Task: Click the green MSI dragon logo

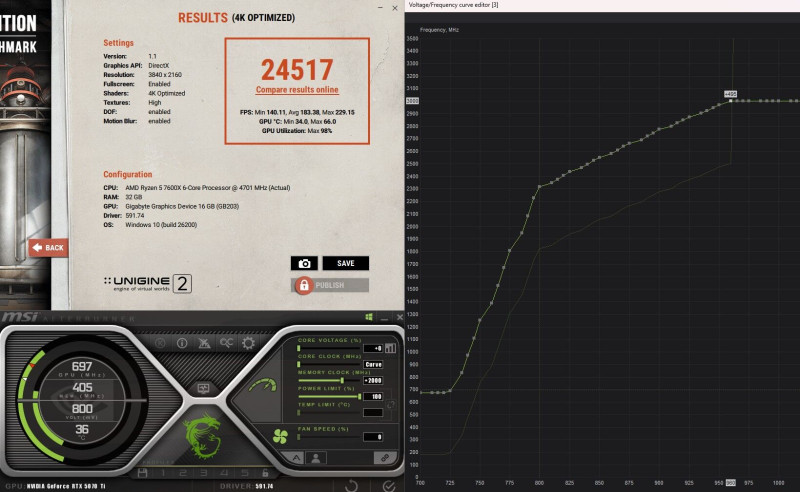Action: [204, 435]
